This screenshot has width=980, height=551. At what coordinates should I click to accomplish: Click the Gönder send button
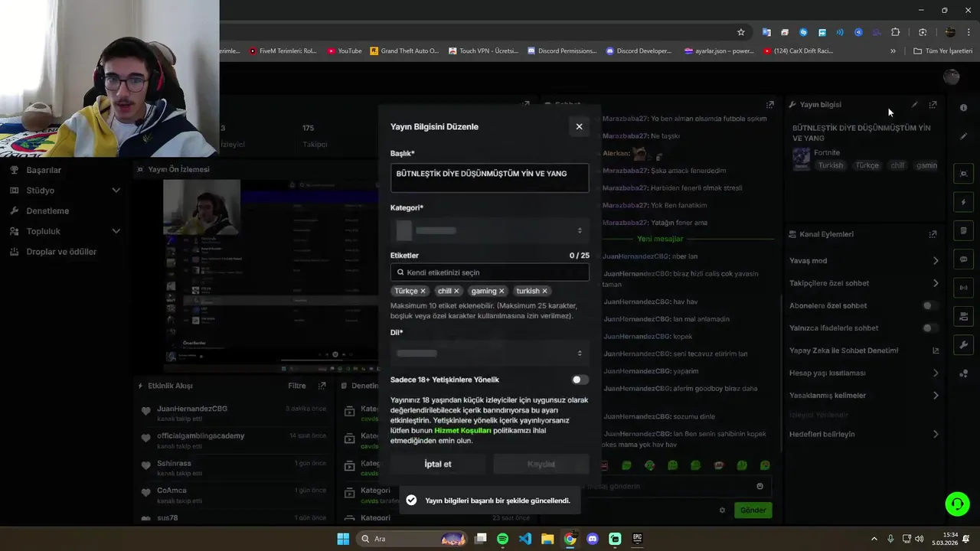(753, 510)
